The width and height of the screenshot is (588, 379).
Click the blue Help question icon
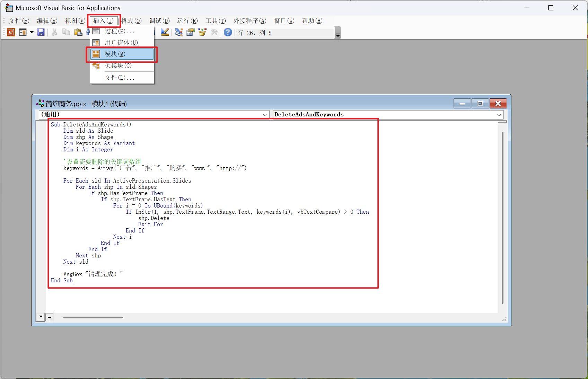(x=228, y=33)
